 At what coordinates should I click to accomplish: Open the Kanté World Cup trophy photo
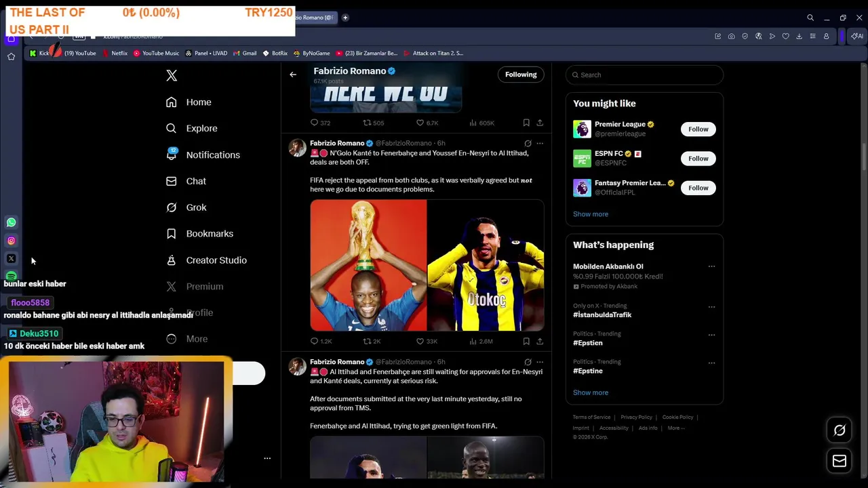368,265
